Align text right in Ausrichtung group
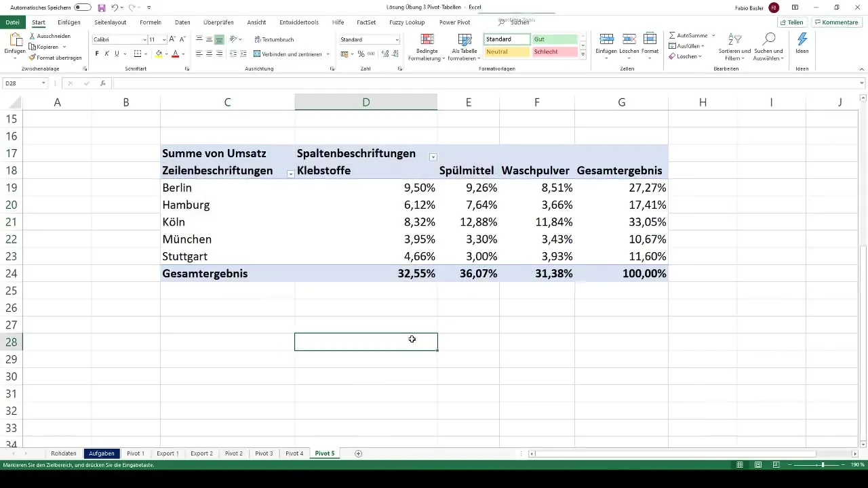Image resolution: width=868 pixels, height=488 pixels. [x=219, y=54]
